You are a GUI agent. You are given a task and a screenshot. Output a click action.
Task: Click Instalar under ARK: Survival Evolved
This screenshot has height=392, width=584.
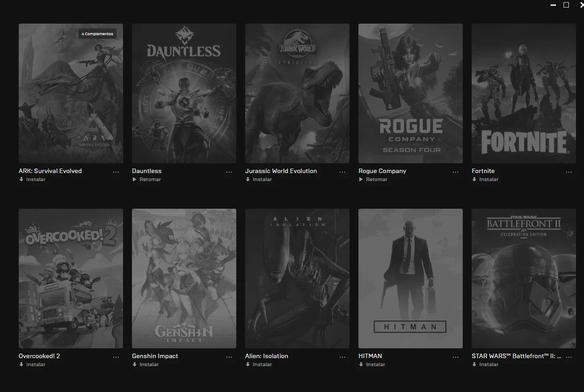[32, 179]
